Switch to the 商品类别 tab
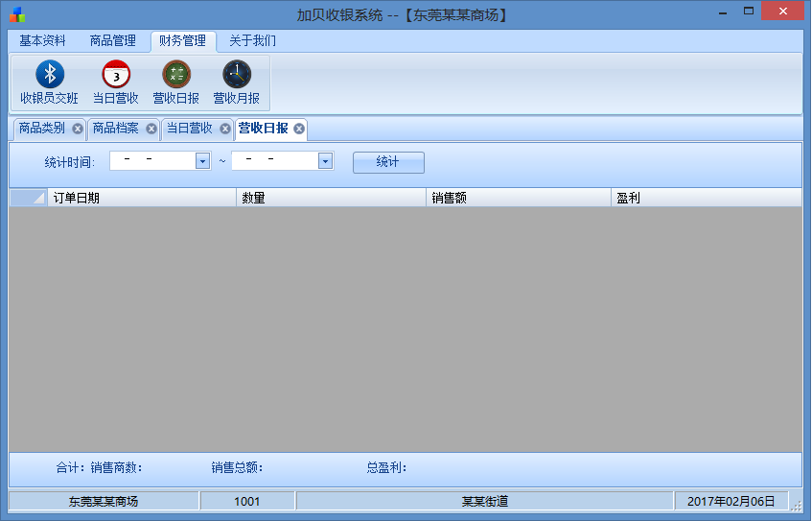Screen dimensions: 812x521 click(42, 129)
